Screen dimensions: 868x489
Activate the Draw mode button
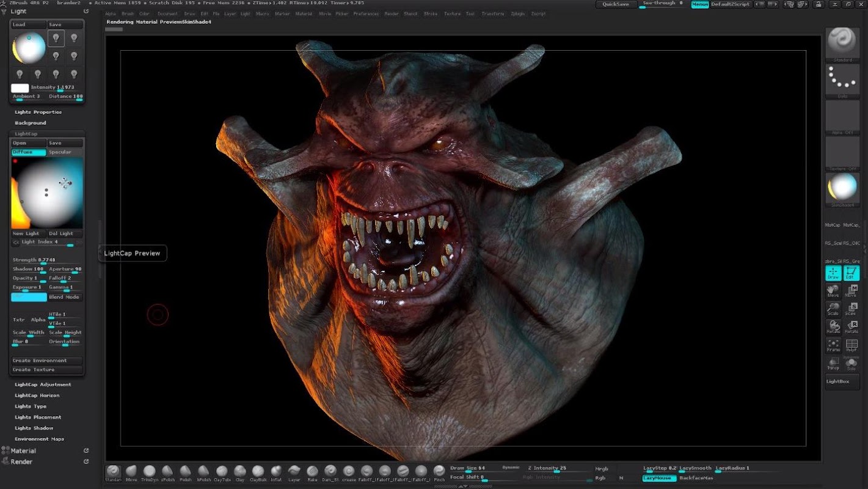(x=833, y=273)
